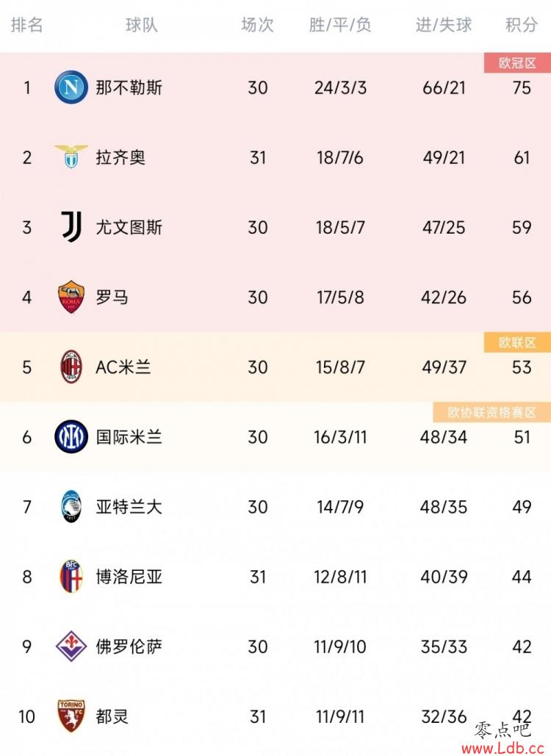The width and height of the screenshot is (551, 756).
Task: Click the 欧协联资格赛区 zone label
Action: pos(491,412)
